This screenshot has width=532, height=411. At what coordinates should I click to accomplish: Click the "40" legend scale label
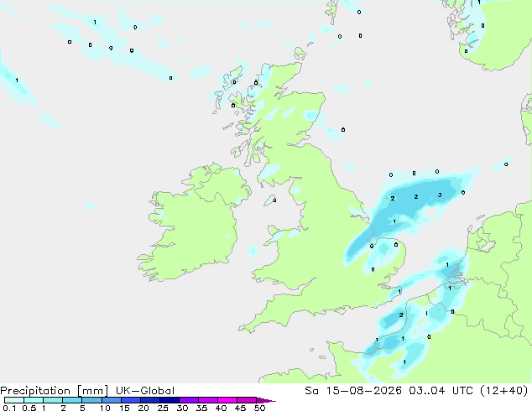coord(221,408)
